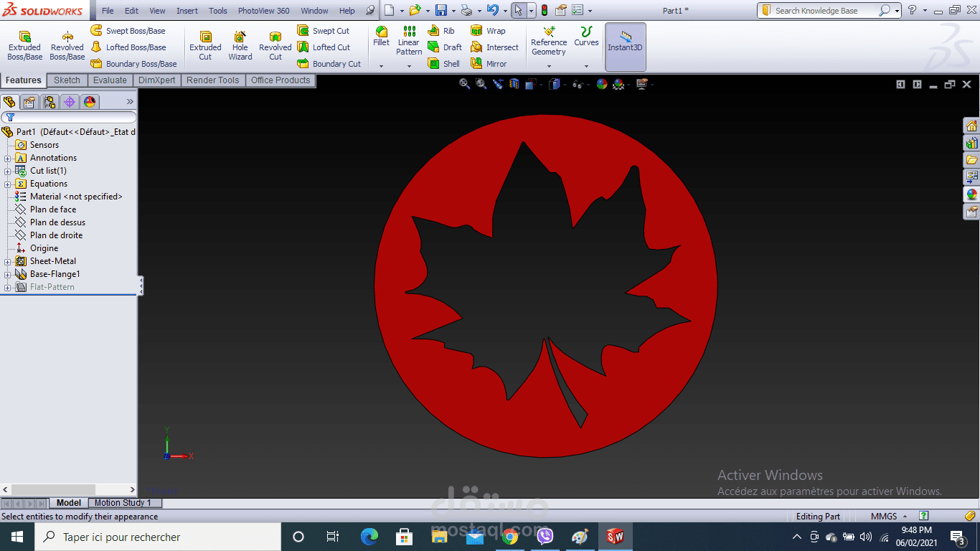
Task: Select the Wrap tool
Action: [x=488, y=31]
